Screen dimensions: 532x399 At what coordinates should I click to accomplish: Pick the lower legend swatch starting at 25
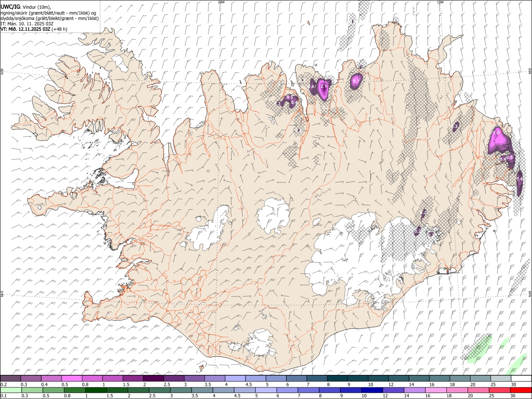point(499,390)
